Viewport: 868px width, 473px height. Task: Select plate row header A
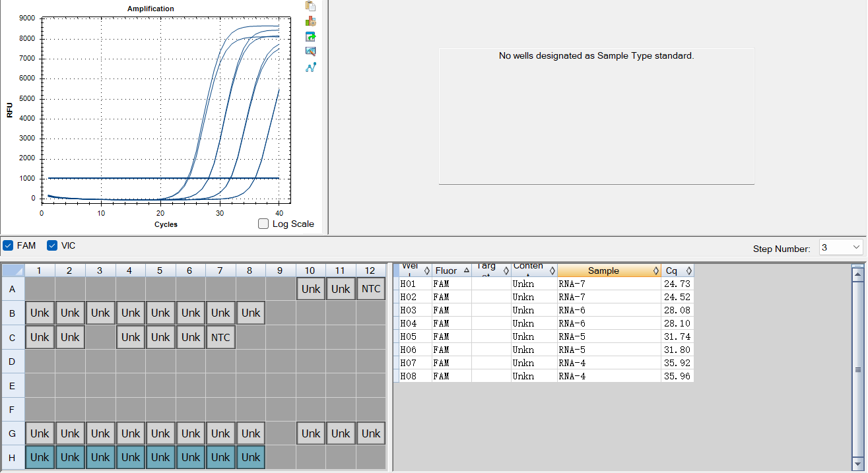click(13, 289)
